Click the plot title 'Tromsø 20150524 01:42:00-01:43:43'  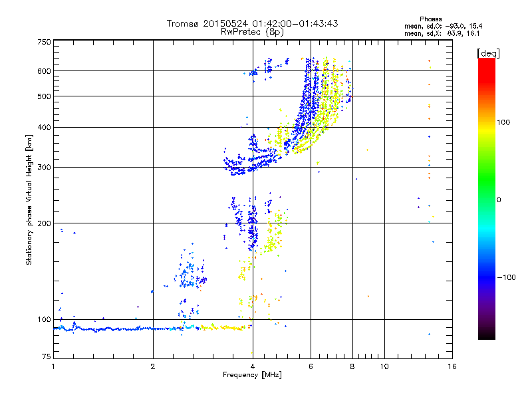coord(252,23)
